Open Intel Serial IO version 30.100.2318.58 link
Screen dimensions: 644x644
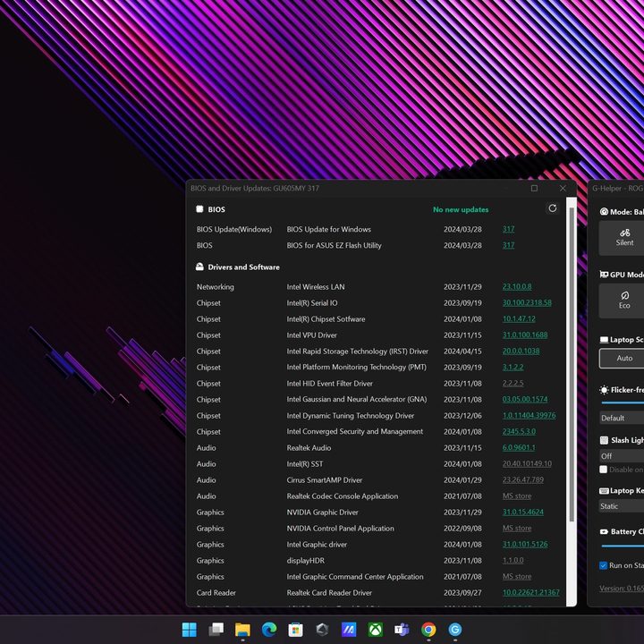tap(527, 302)
